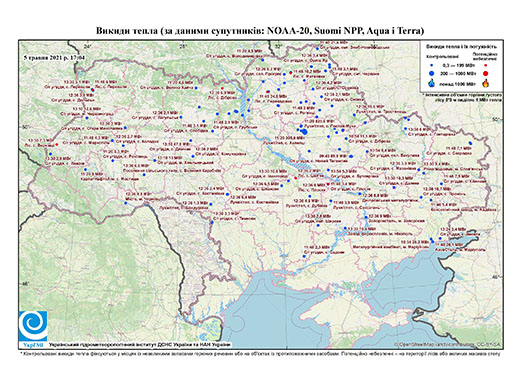The width and height of the screenshot is (520, 368).
Task: Click the small blue legend dot
Action: 432,66
